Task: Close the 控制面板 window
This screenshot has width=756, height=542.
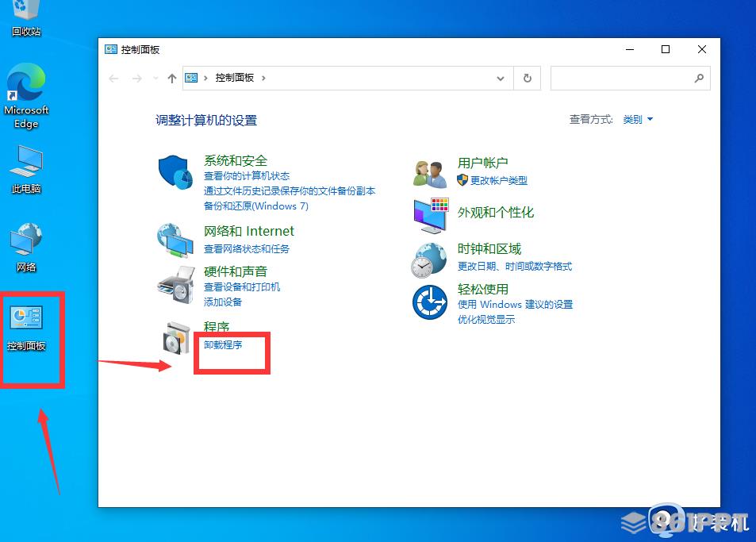Action: 702,49
